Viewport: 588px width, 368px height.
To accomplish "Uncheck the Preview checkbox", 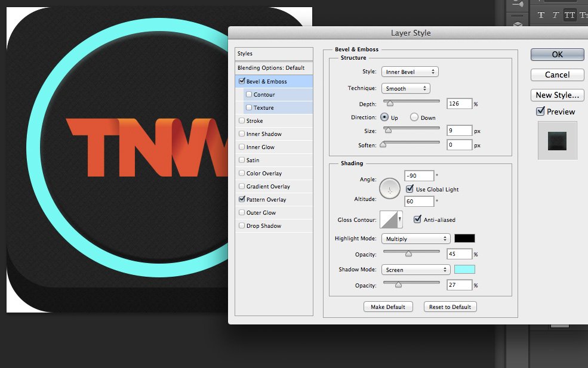I will [540, 112].
